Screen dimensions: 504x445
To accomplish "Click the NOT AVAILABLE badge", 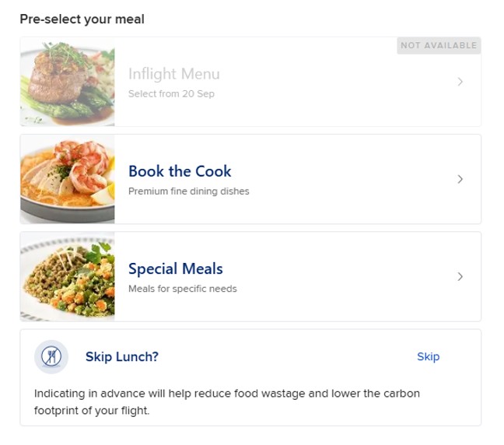I will tap(438, 46).
